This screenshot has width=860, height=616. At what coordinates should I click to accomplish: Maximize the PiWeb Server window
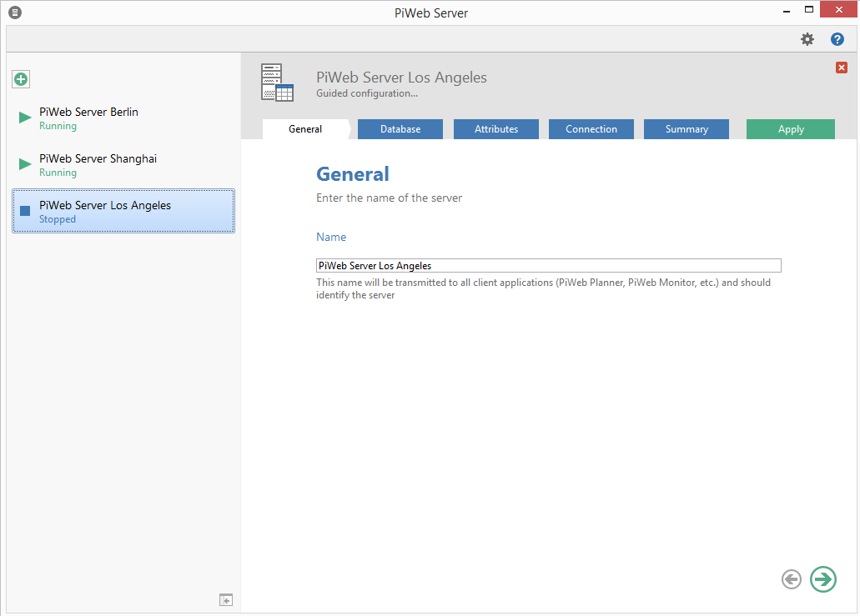point(809,9)
